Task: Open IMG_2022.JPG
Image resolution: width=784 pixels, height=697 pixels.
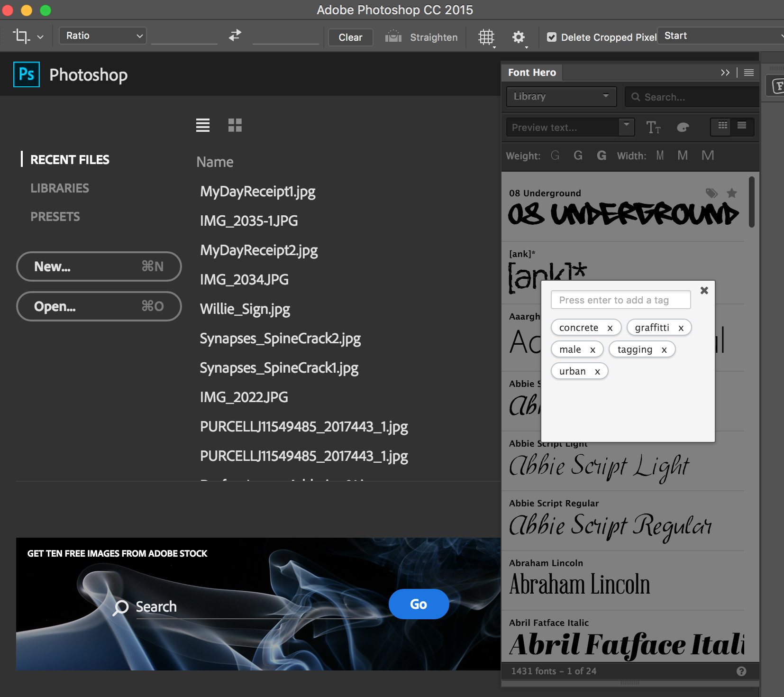Action: coord(244,397)
